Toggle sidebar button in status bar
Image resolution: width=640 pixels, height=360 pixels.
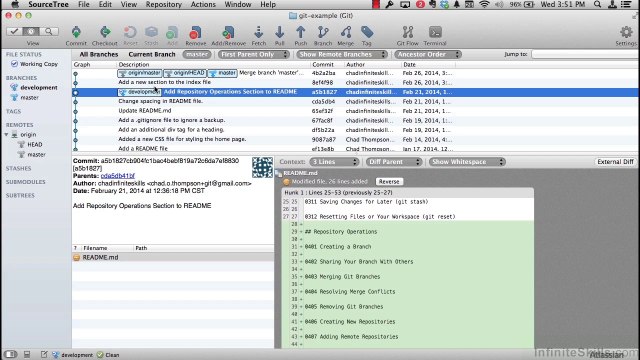10,355
